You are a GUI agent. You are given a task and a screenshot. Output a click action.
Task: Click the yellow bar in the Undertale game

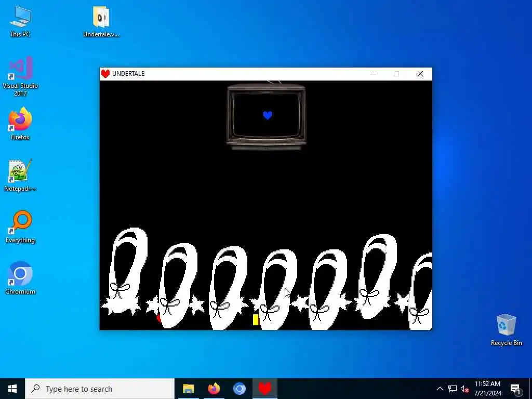tap(256, 320)
